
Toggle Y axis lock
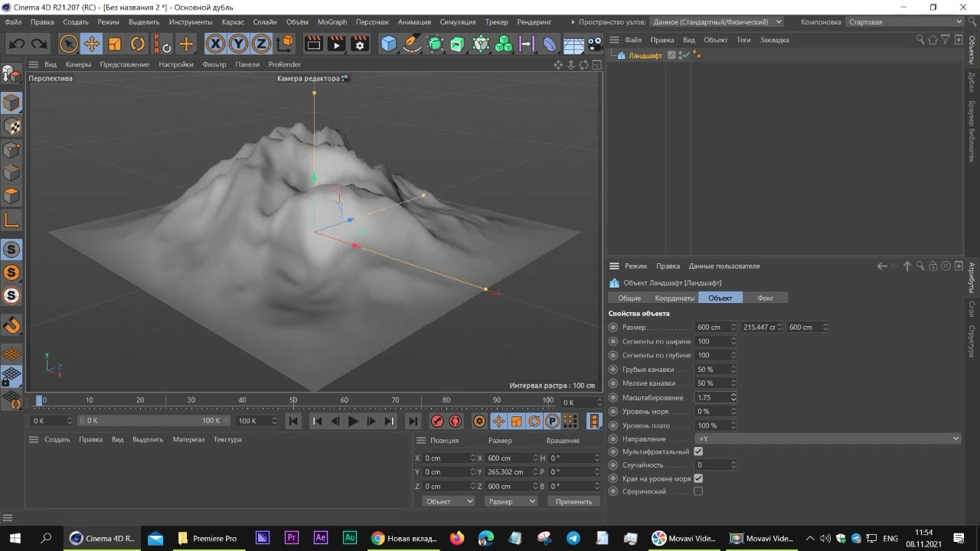pyautogui.click(x=239, y=44)
